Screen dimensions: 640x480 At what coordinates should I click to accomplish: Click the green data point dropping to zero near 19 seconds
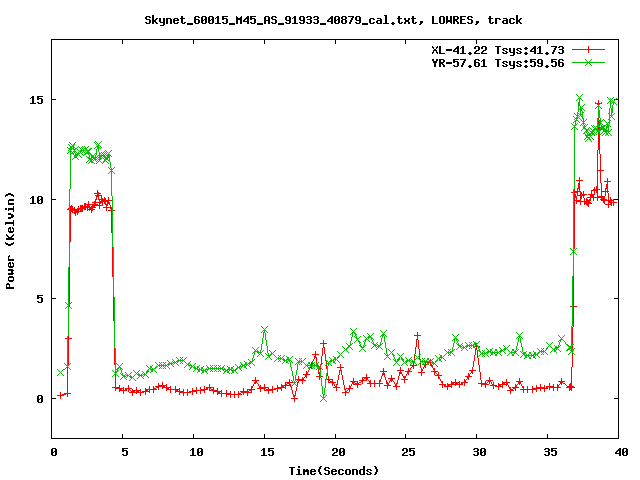click(x=323, y=398)
